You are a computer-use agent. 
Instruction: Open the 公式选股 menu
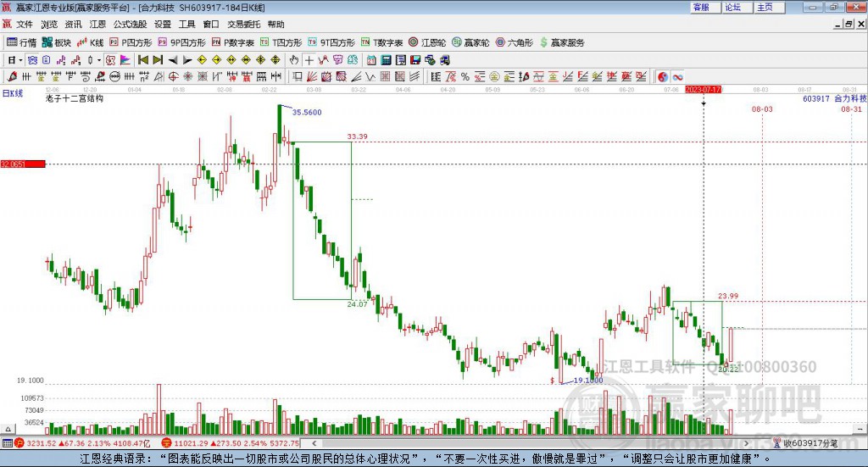pyautogui.click(x=130, y=25)
